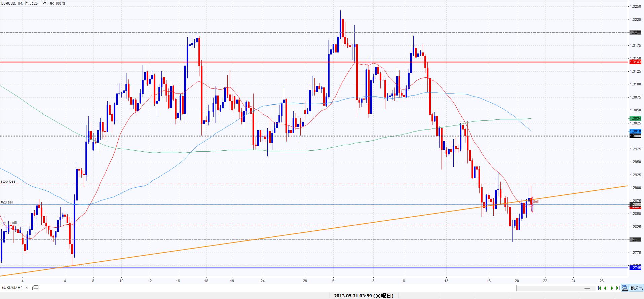The height and width of the screenshot is (299, 644).
Task: Select the EURUSD,H4 chart tab
Action: click(x=12, y=288)
